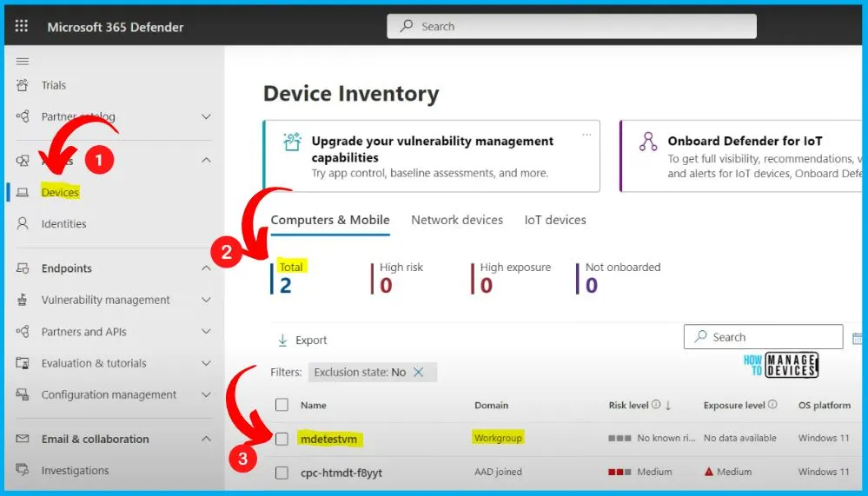Click the Devices laptop icon
The height and width of the screenshot is (496, 868).
(x=22, y=193)
